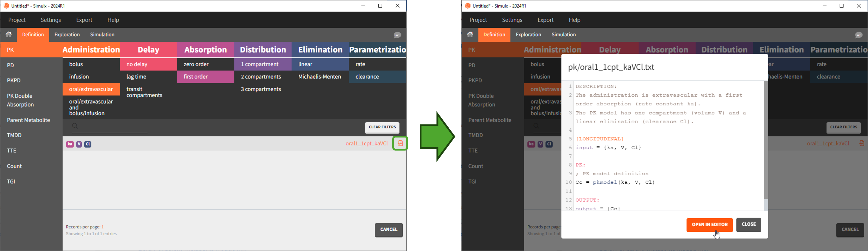Click the Clear Filters button in left window

click(382, 128)
